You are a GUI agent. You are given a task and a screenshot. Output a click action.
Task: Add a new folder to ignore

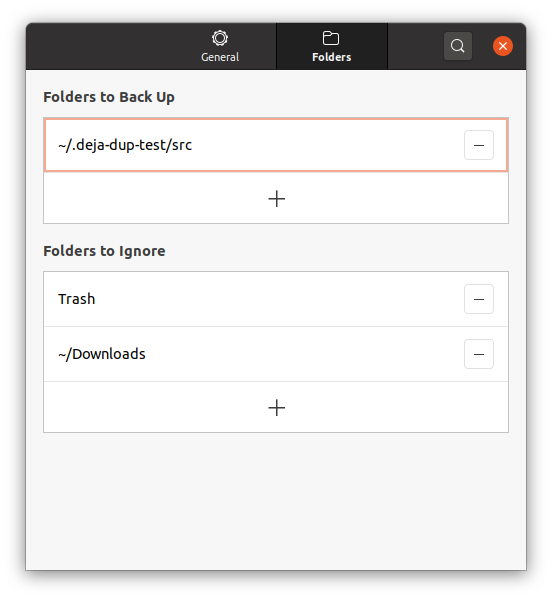276,407
